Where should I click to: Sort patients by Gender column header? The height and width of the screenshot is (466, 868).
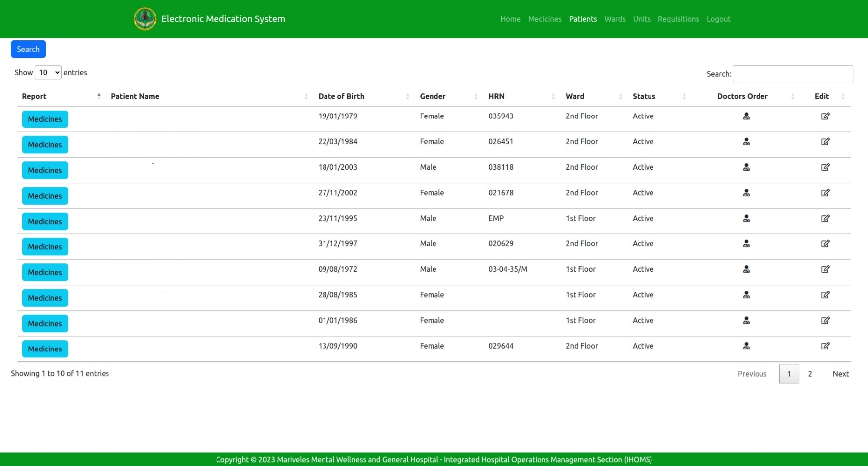pos(433,96)
